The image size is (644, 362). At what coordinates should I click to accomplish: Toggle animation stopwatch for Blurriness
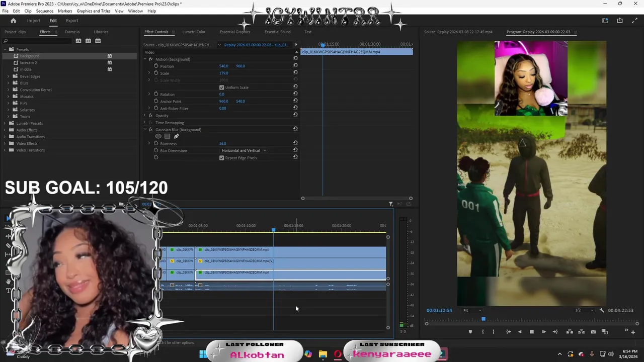(x=156, y=143)
